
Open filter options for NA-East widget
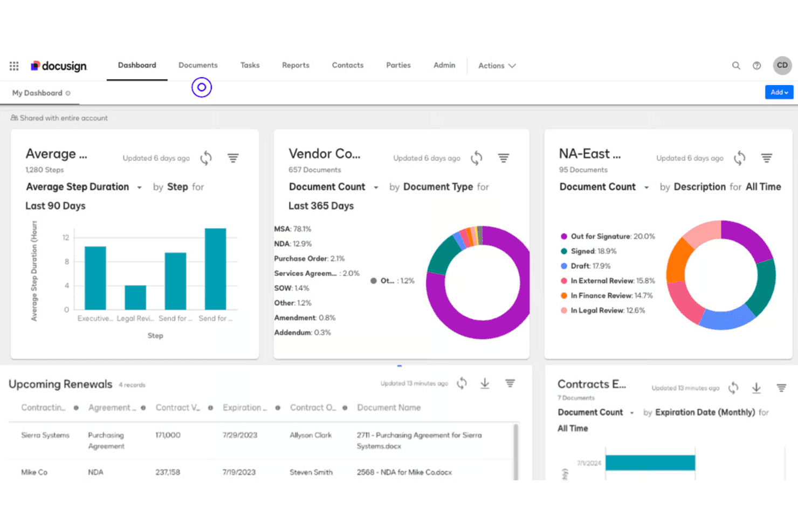coord(767,158)
